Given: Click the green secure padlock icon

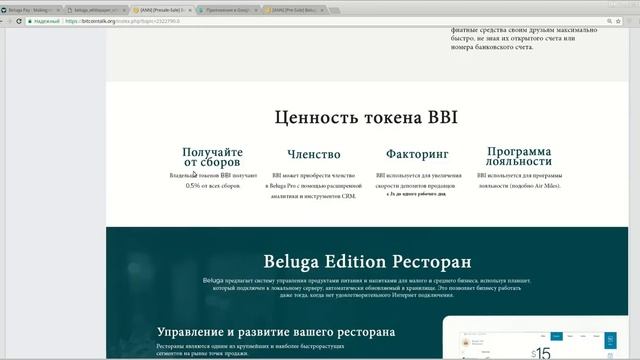Looking at the screenshot, I should [x=30, y=21].
